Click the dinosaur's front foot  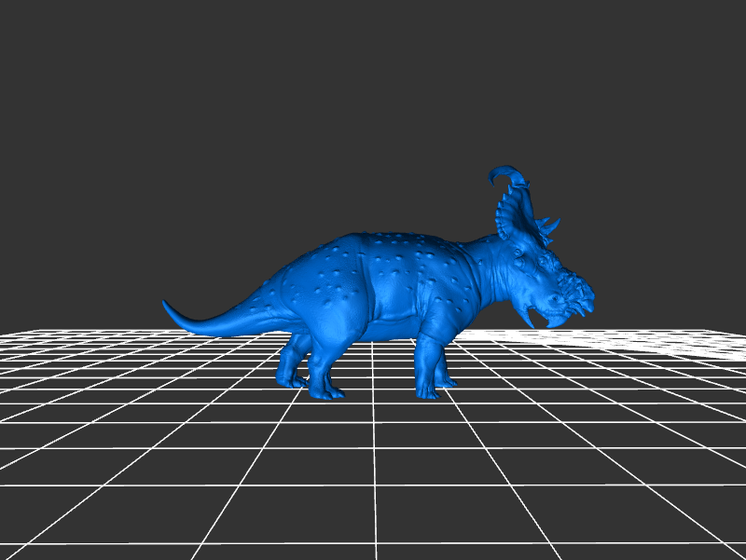click(x=427, y=391)
